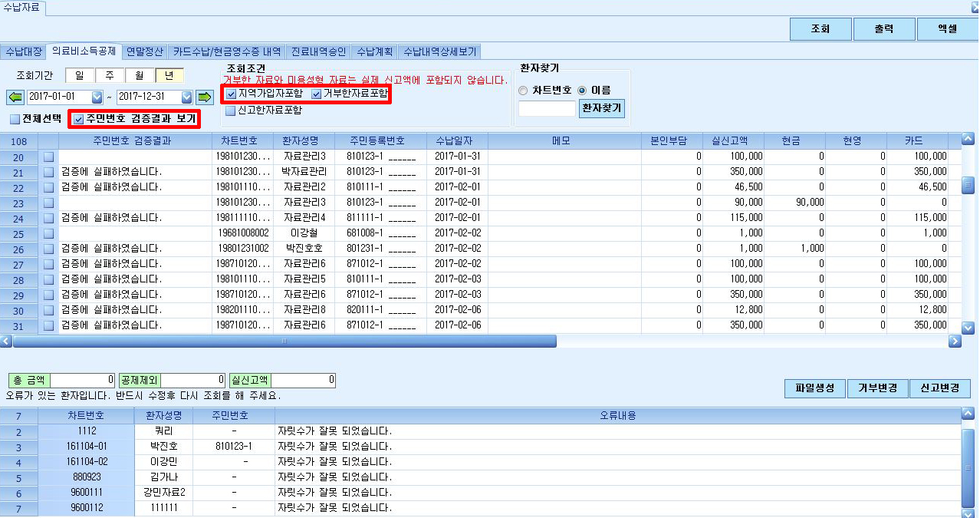This screenshot has width=980, height=518.
Task: Click the upper table's horizontal scrollbar thumb
Action: [284, 341]
